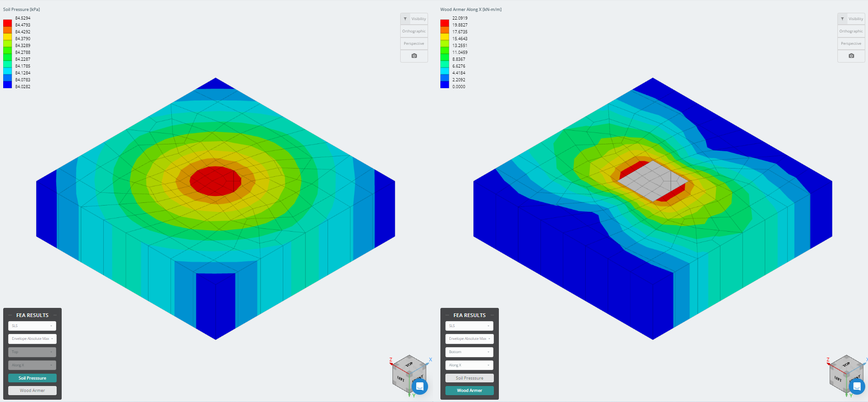This screenshot has height=402, width=868.
Task: Click the camera screenshot icon in left viewport
Action: point(414,56)
